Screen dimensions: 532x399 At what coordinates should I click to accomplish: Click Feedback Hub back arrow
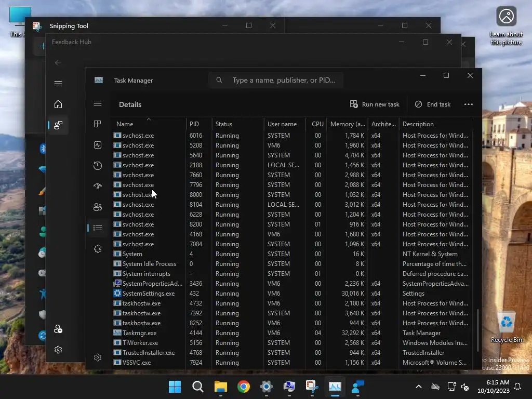58,63
